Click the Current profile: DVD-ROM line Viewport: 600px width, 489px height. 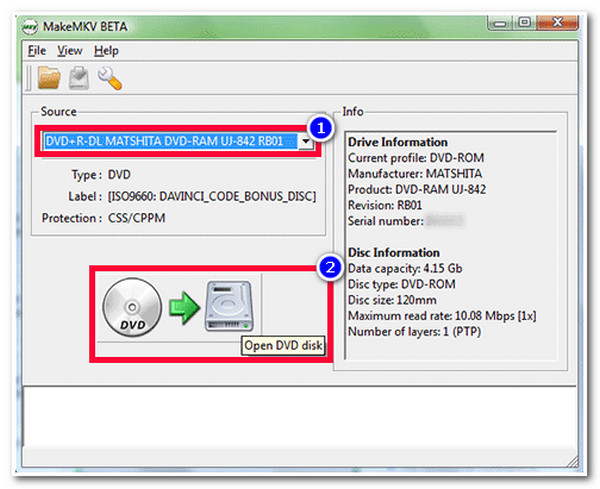tap(416, 158)
